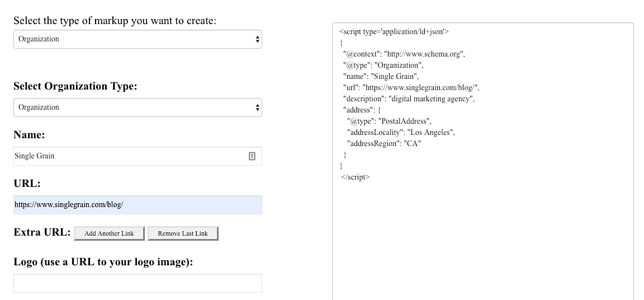The image size is (644, 300).
Task: Click the 'Select Organization Type:' heading
Action: click(75, 86)
